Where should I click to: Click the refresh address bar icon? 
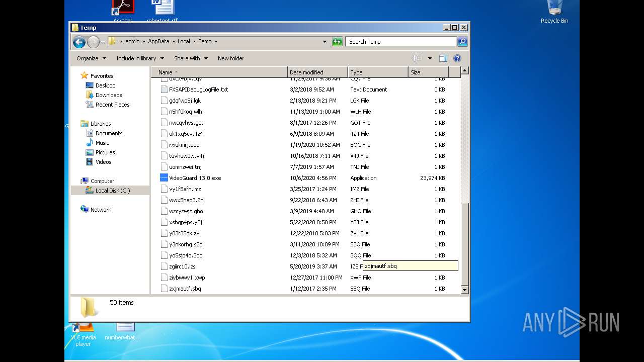pyautogui.click(x=337, y=42)
